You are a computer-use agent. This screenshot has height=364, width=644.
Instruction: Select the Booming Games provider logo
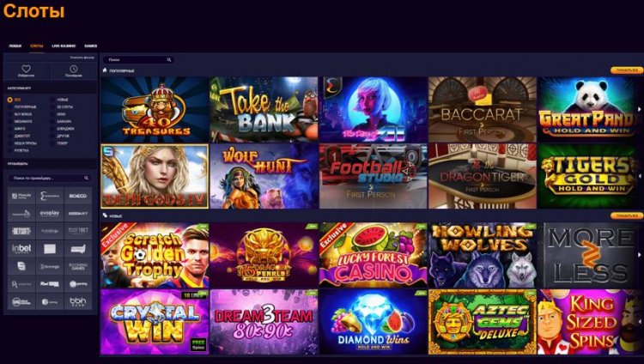click(x=78, y=266)
